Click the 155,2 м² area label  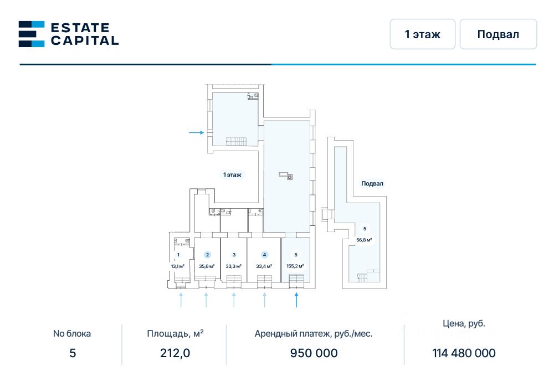[x=295, y=266]
